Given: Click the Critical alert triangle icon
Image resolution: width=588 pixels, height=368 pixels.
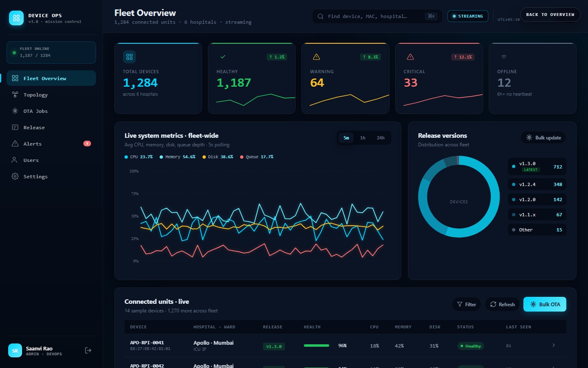Looking at the screenshot, I should coord(410,57).
